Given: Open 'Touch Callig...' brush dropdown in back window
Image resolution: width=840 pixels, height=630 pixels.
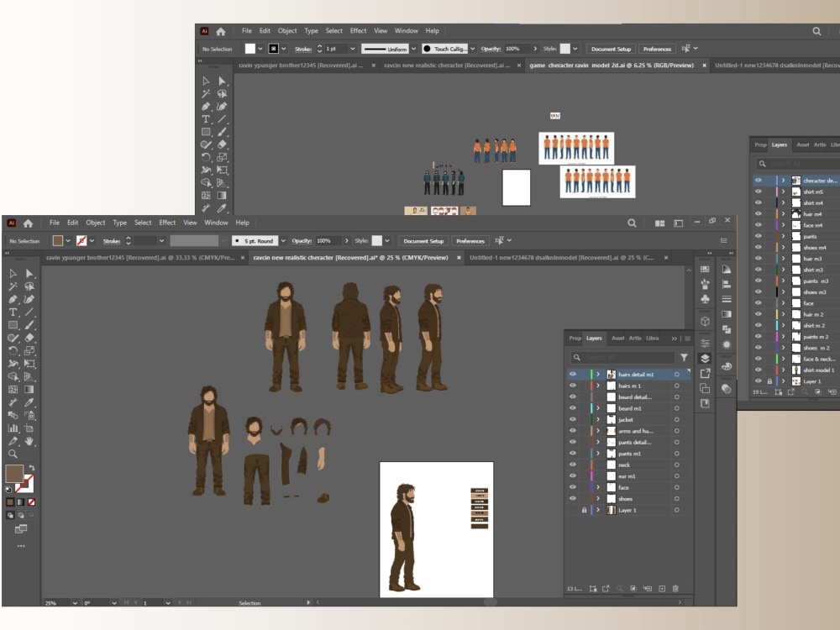Looking at the screenshot, I should pyautogui.click(x=472, y=49).
